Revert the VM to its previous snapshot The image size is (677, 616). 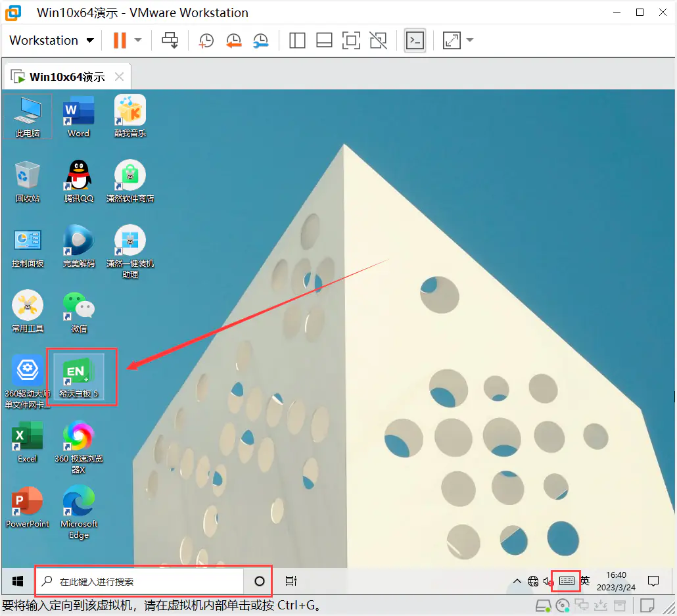(233, 41)
